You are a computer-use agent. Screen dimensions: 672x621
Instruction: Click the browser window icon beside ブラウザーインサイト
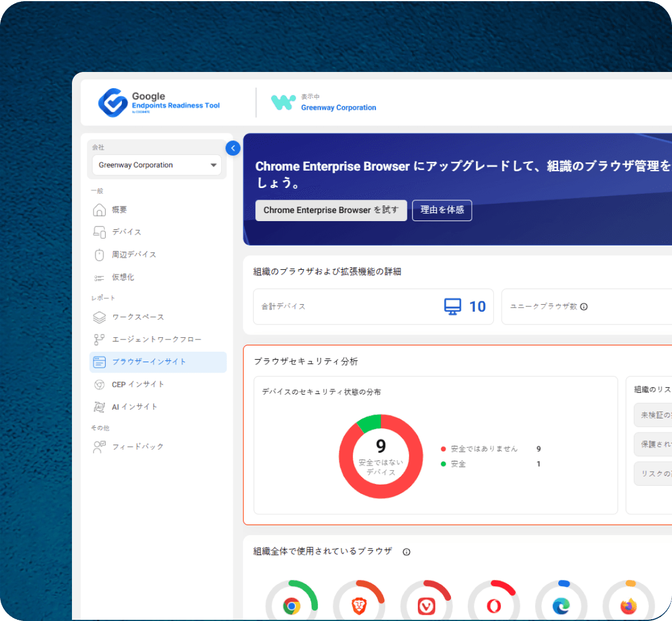click(99, 362)
